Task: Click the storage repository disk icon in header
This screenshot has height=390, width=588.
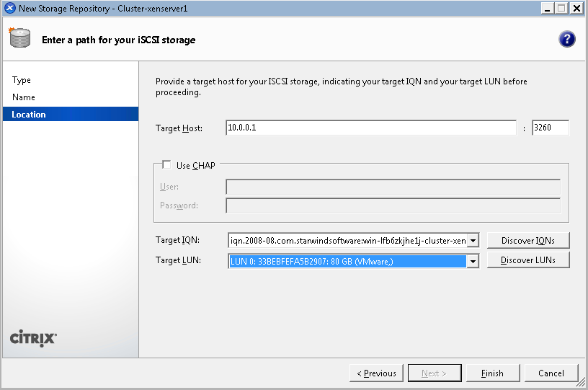Action: 19,38
